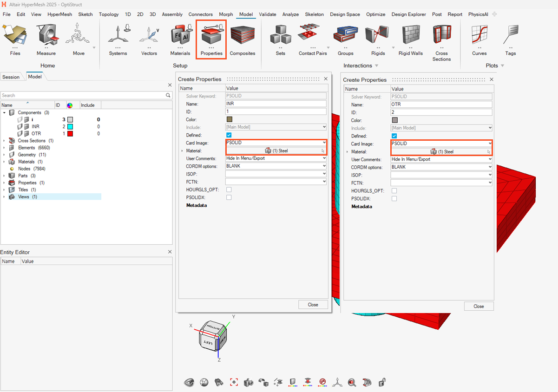Toggle Defined checkbox in OTR properties dialog
Screen dimensions: 558x392
(394, 136)
